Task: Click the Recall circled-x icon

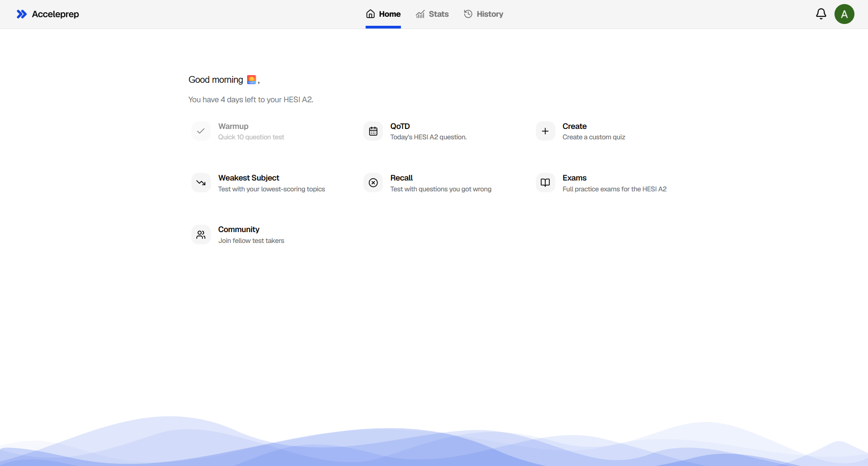Action: [373, 183]
